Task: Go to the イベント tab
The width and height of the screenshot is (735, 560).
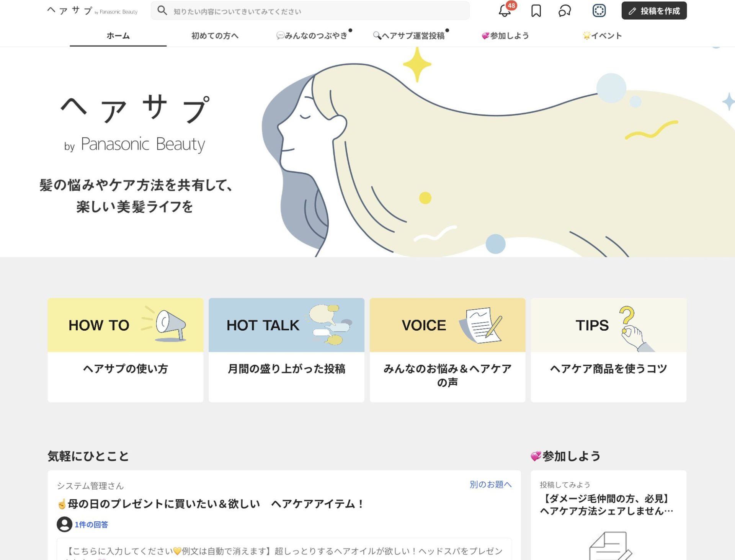Action: point(603,36)
